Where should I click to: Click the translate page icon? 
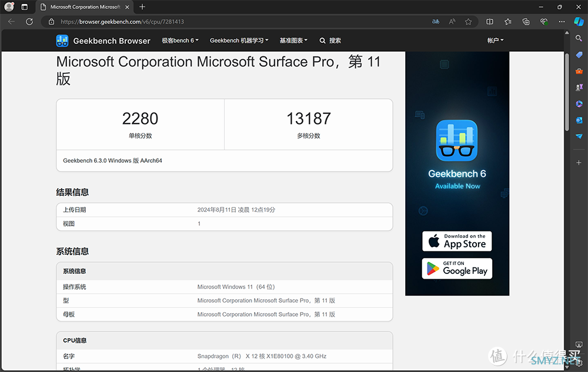coord(435,22)
